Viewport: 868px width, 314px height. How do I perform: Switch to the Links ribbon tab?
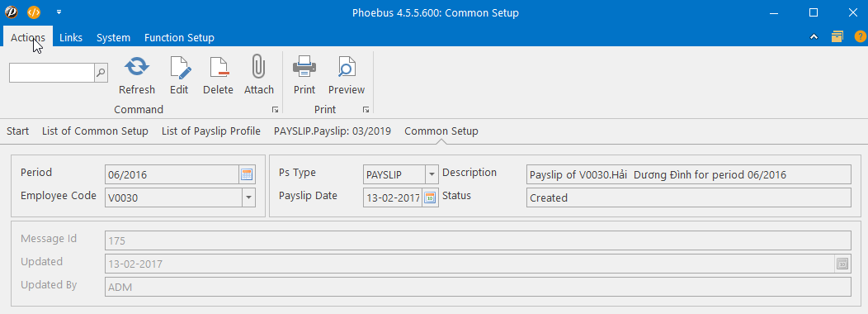[x=71, y=38]
